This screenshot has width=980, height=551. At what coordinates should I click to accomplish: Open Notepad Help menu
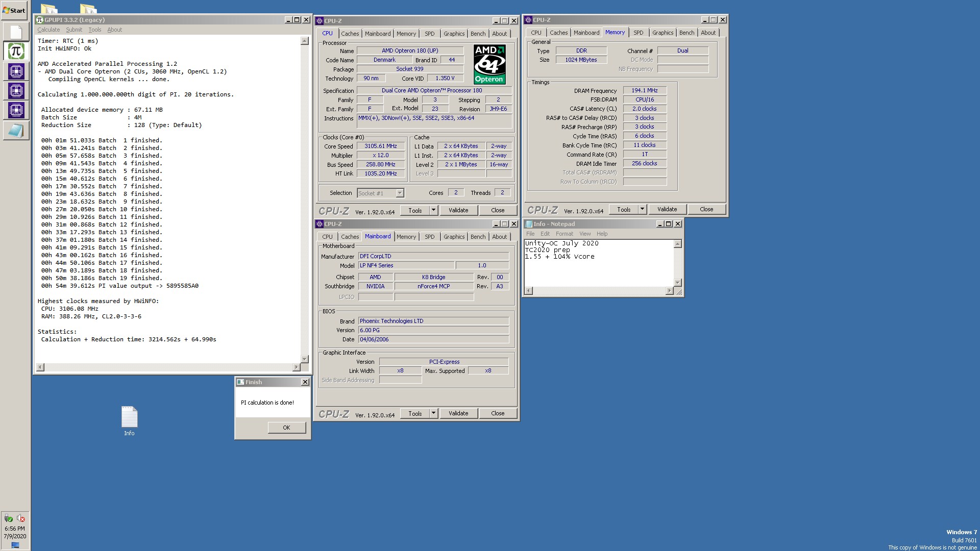[602, 234]
